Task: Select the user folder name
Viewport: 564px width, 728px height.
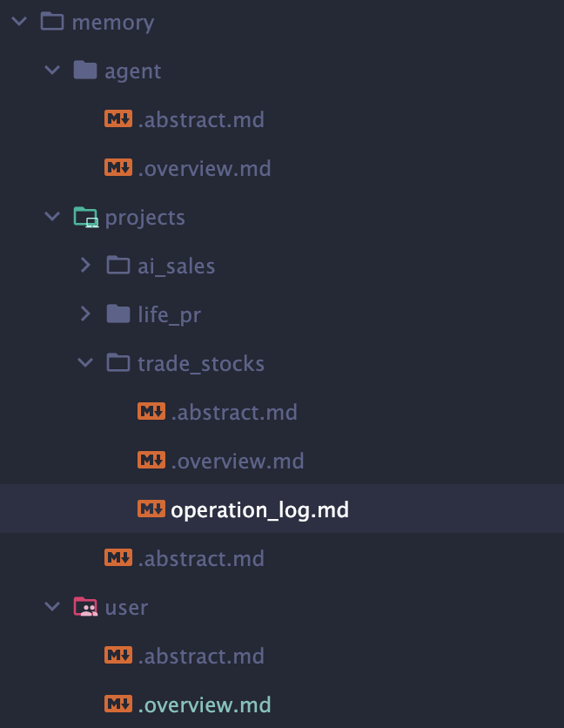Action: click(126, 608)
